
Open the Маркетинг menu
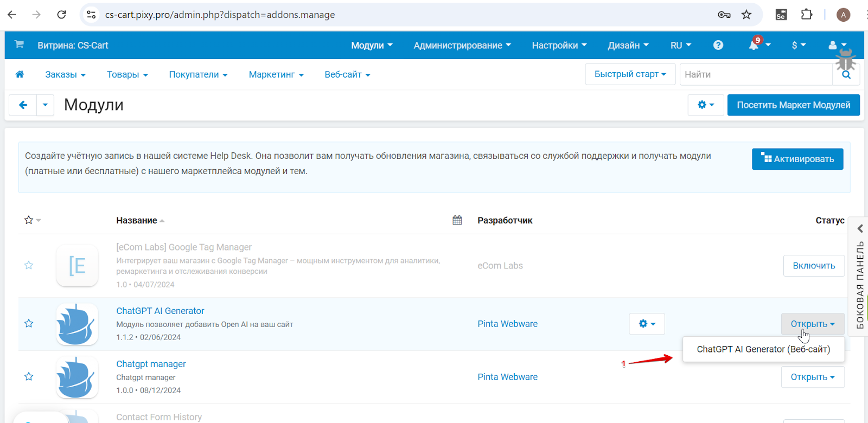tap(276, 75)
